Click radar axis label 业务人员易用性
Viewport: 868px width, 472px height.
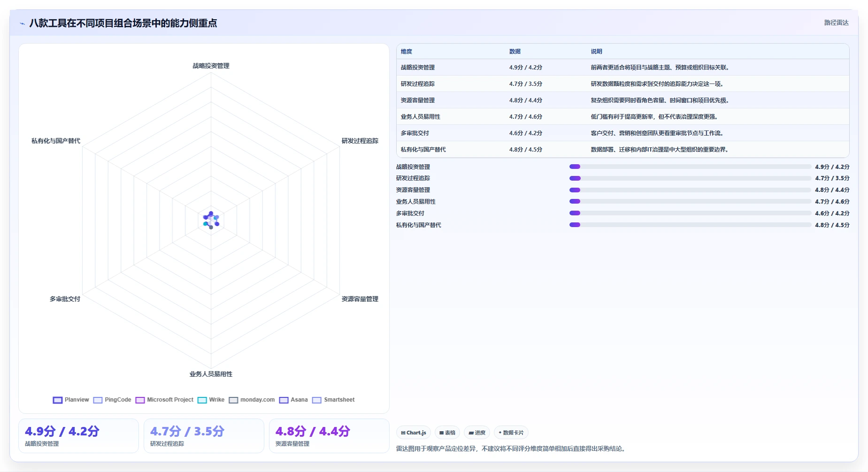tap(211, 374)
